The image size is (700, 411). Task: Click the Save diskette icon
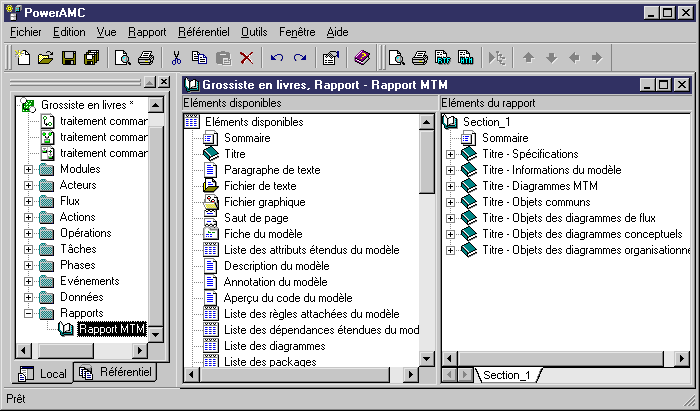68,58
